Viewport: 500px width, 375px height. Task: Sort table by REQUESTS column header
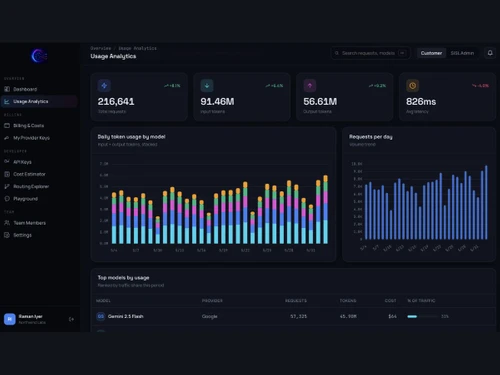click(x=296, y=301)
